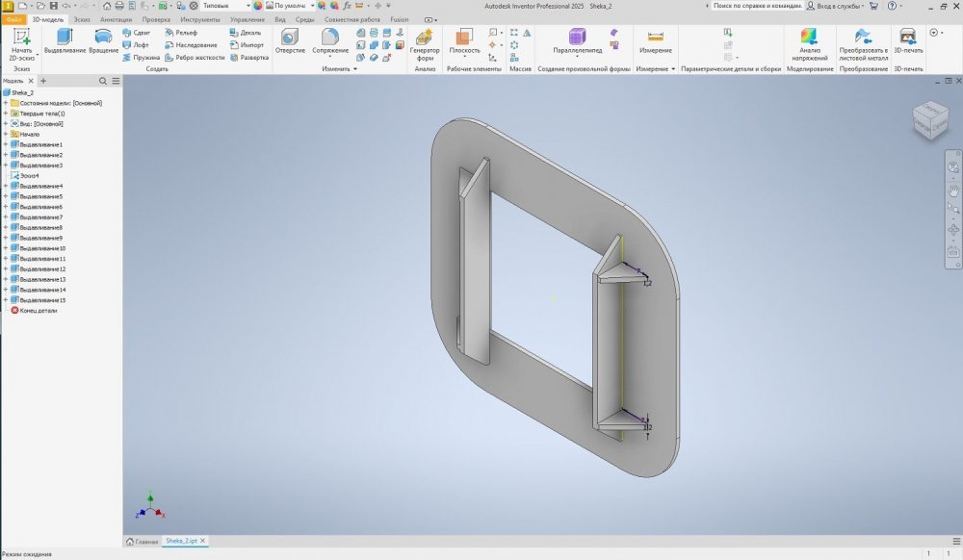Start a new 2D sketch with Начать 2D-эскиз

click(21, 43)
